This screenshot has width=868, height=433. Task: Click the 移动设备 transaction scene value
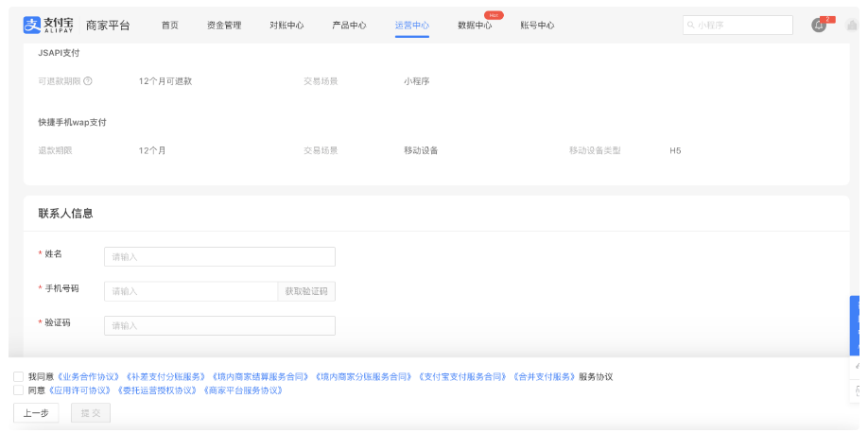pos(421,150)
